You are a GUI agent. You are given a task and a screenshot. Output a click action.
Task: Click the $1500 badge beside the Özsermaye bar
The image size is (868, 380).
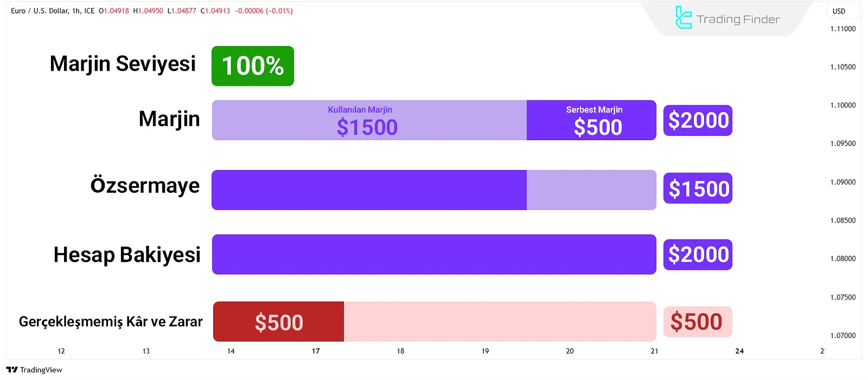click(x=698, y=188)
